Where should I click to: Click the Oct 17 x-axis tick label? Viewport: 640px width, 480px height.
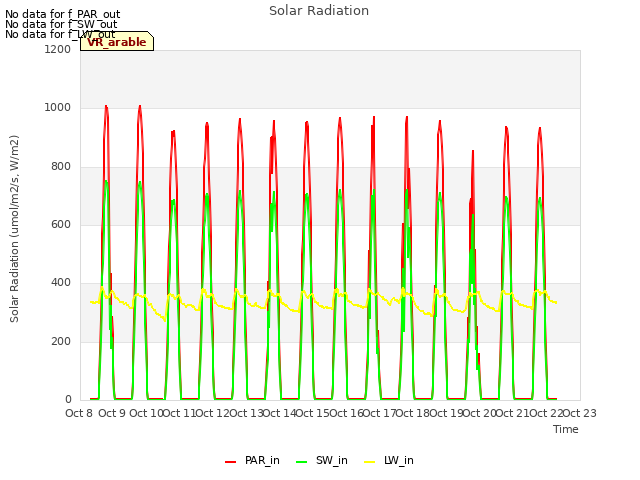pos(379,413)
